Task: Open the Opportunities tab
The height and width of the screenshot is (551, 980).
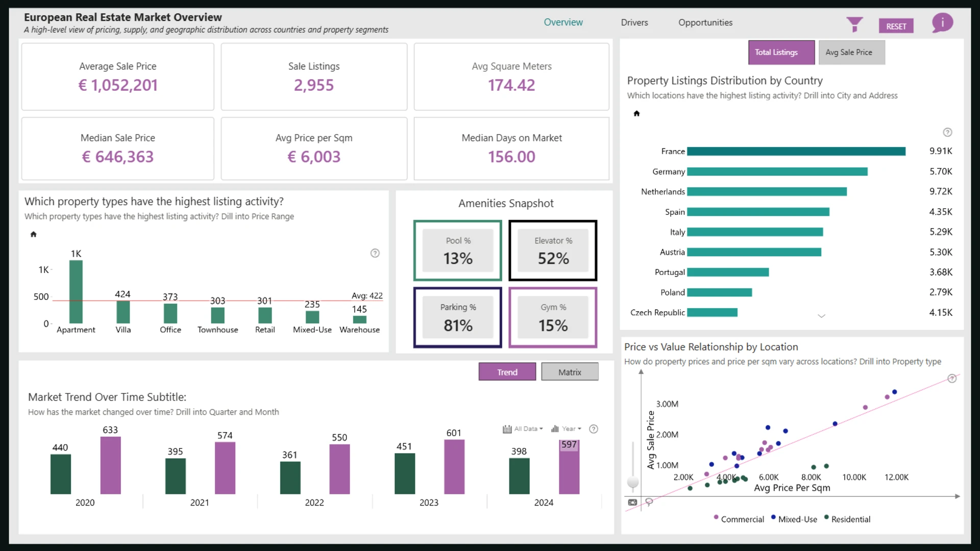Action: pyautogui.click(x=705, y=22)
